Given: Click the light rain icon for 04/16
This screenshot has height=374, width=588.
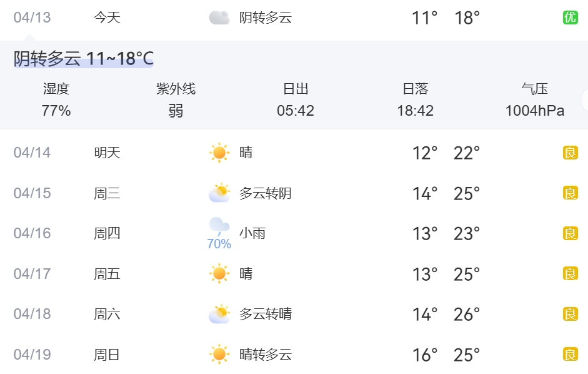Looking at the screenshot, I should pos(219,226).
